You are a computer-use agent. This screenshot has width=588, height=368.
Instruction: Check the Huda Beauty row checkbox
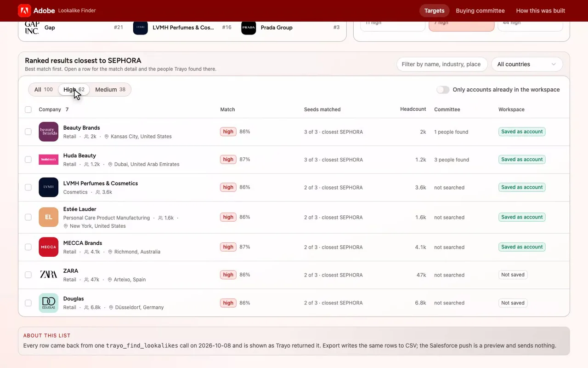(28, 160)
